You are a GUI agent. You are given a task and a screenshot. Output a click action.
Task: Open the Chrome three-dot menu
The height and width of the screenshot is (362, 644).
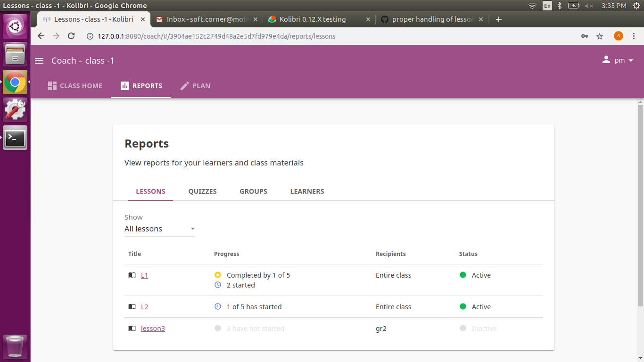634,36
